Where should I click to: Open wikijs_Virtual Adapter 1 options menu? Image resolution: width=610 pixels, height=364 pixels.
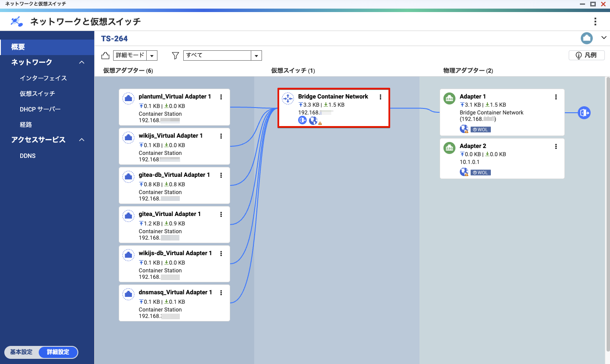click(221, 136)
